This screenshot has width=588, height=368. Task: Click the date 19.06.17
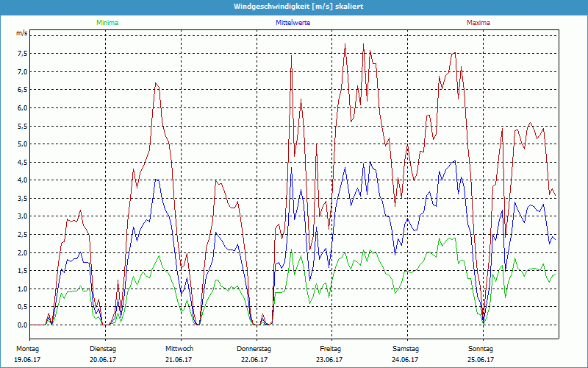(27, 360)
